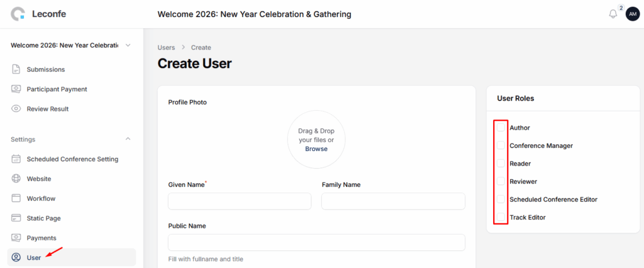This screenshot has width=644, height=268.
Task: Focus the Given Name input field
Action: click(240, 201)
